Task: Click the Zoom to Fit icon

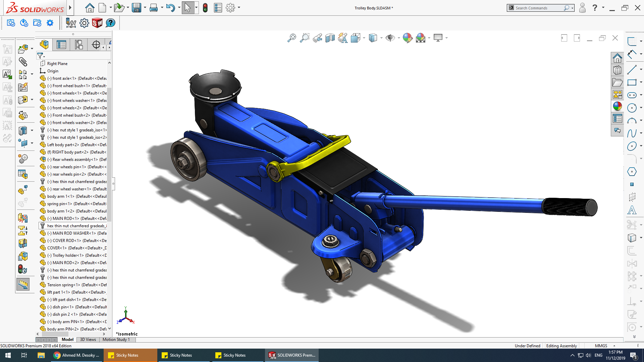Action: [292, 38]
